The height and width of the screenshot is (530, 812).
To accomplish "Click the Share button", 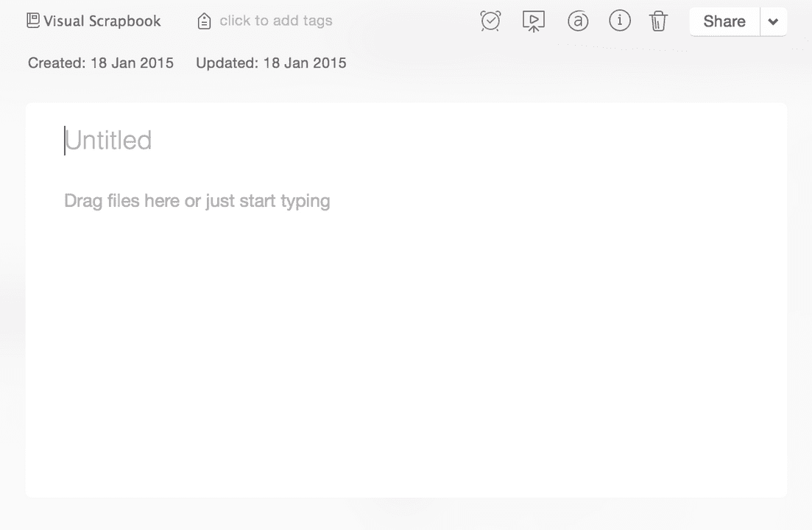I will (x=724, y=21).
